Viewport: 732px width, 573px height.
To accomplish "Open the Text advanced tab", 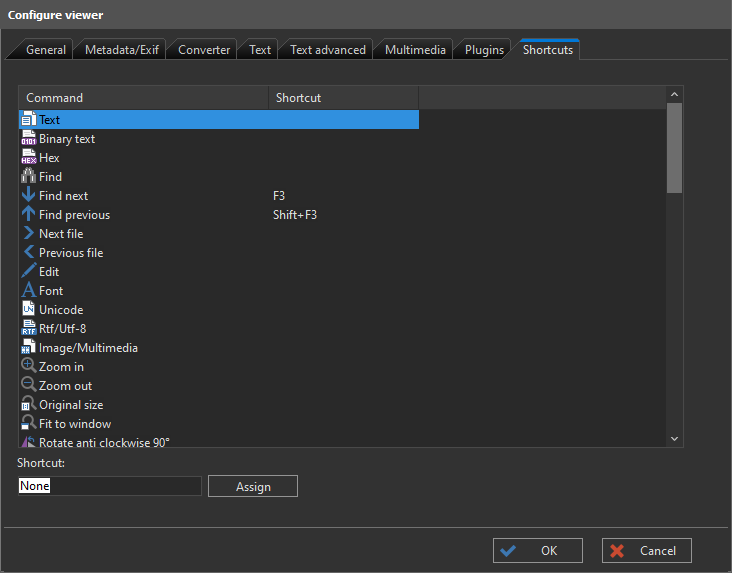I will tap(327, 50).
